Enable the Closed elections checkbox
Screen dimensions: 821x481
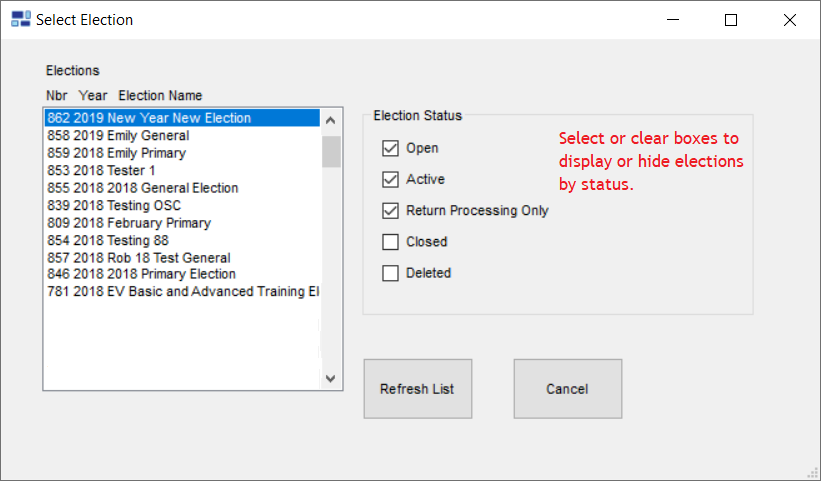coord(390,242)
